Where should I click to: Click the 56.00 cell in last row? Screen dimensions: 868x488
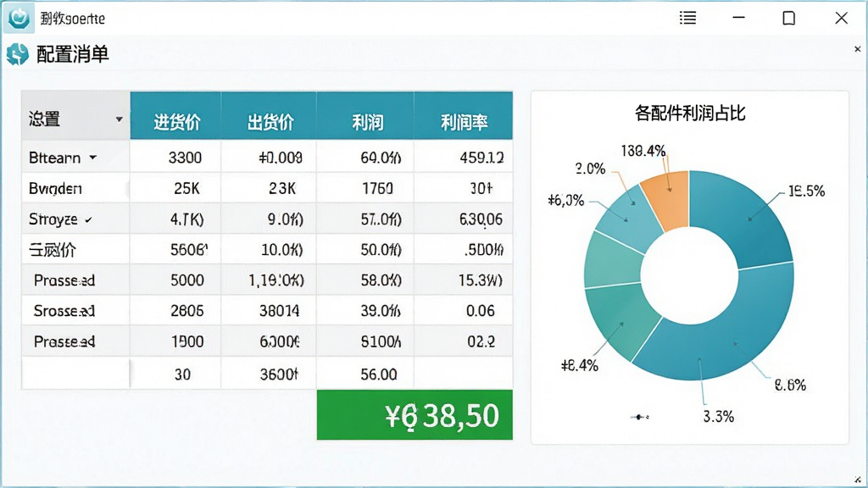(x=365, y=374)
